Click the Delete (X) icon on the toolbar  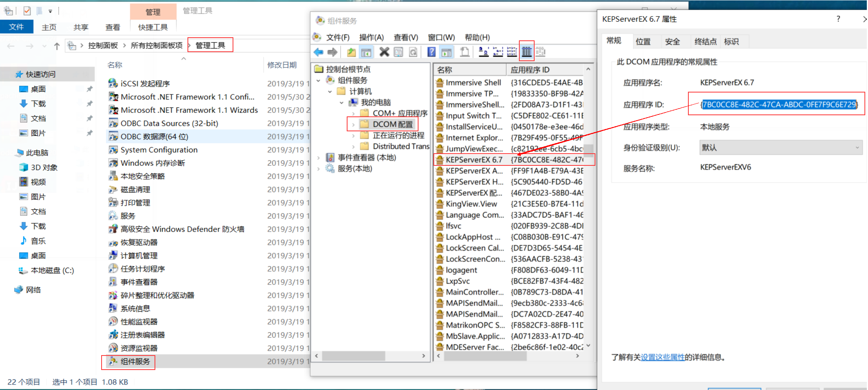385,52
